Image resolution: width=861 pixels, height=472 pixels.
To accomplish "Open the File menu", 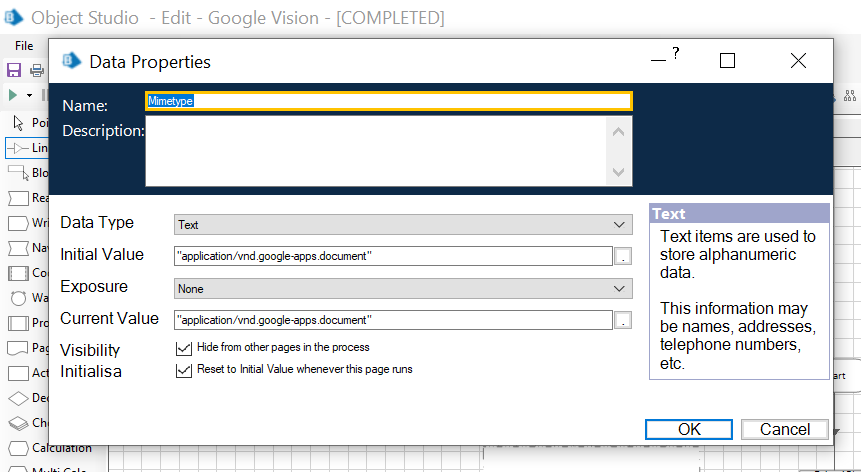I will coord(24,46).
